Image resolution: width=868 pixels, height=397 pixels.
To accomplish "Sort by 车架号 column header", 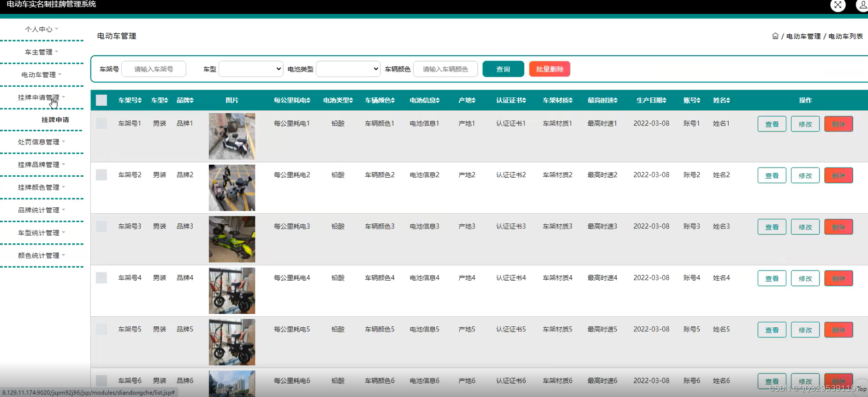I will pos(130,100).
